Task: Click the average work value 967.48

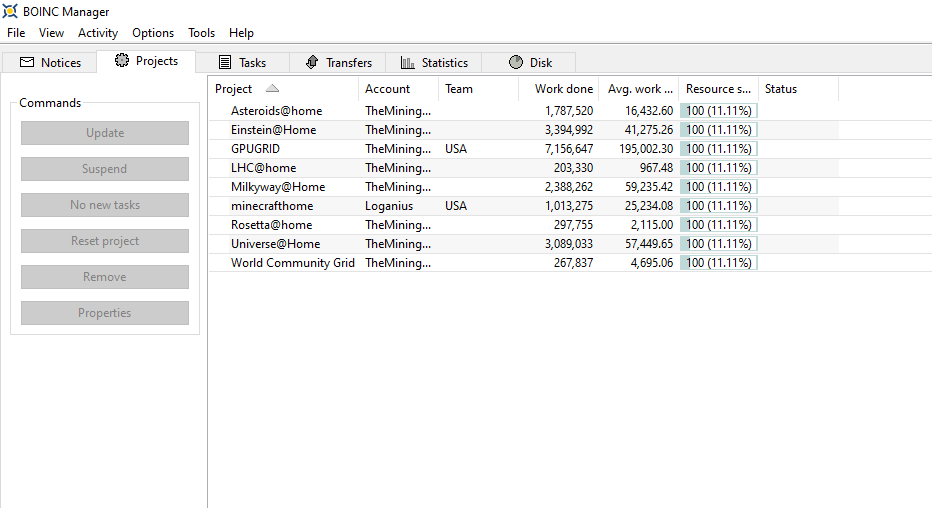Action: (x=656, y=168)
